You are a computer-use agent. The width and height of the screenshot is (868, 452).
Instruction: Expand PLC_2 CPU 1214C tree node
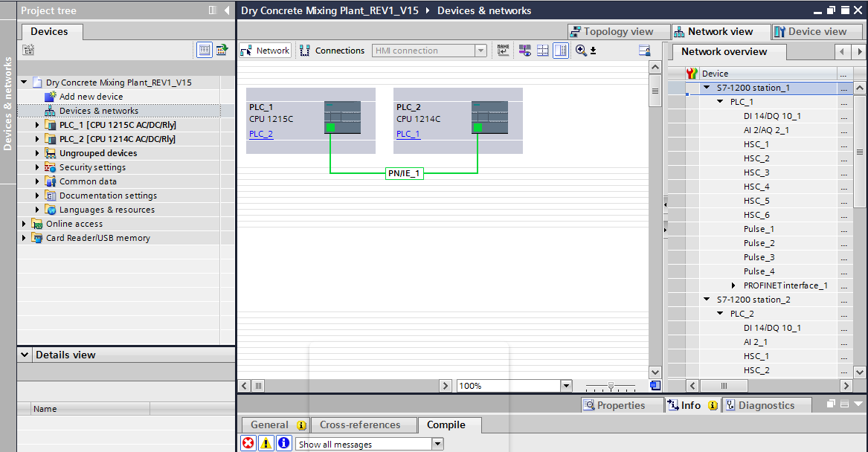click(37, 139)
